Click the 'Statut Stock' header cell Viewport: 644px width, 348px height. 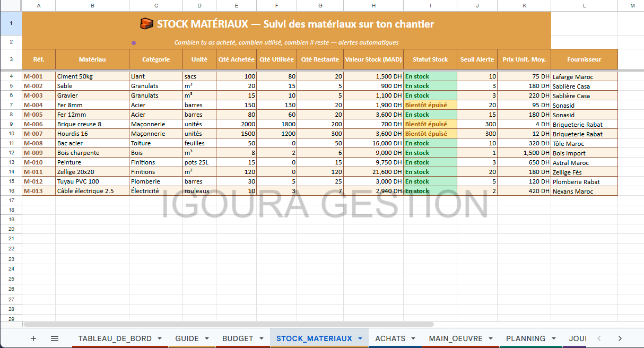(x=430, y=59)
